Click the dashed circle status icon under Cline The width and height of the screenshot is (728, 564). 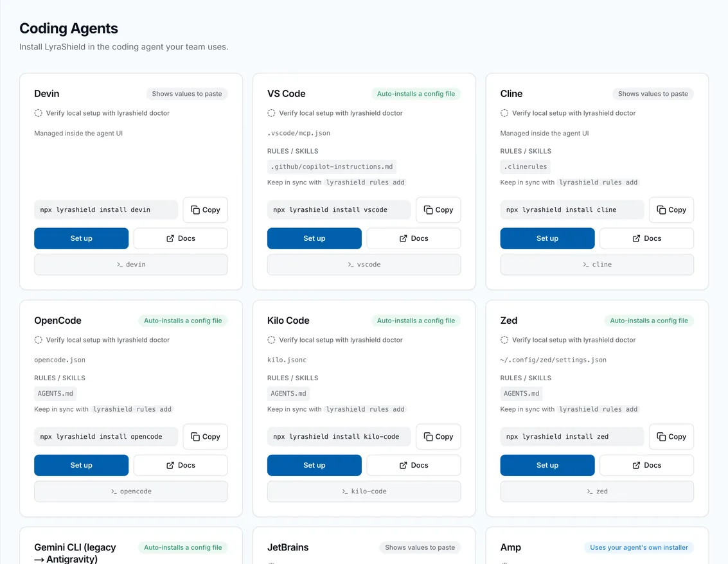504,113
